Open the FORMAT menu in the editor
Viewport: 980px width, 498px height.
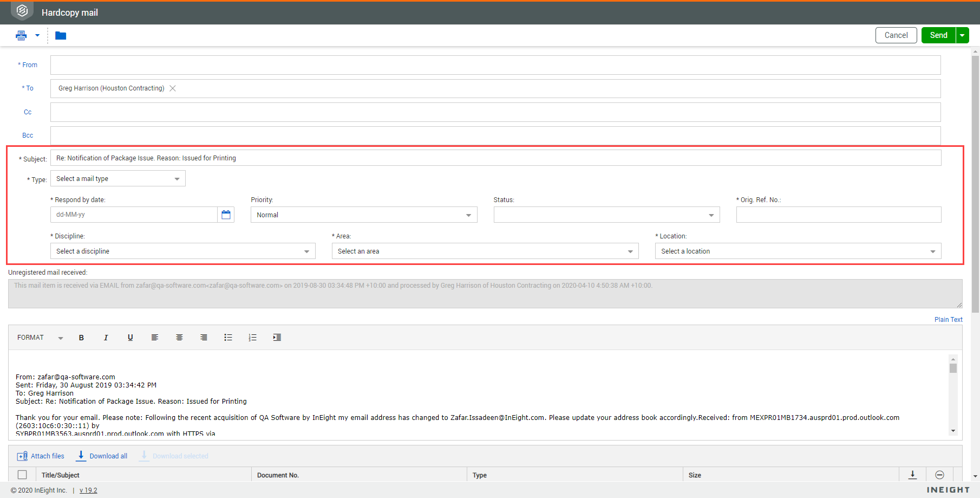[40, 338]
